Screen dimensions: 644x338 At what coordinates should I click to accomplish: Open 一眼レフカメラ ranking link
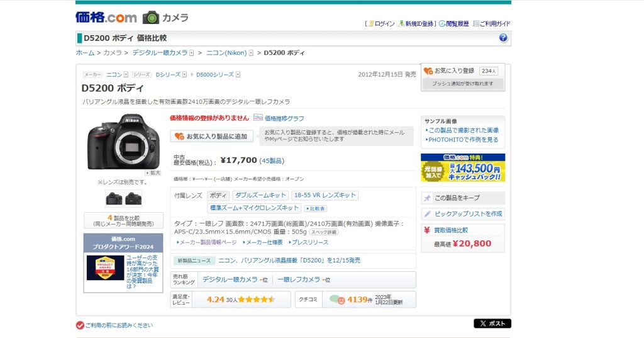[299, 279]
